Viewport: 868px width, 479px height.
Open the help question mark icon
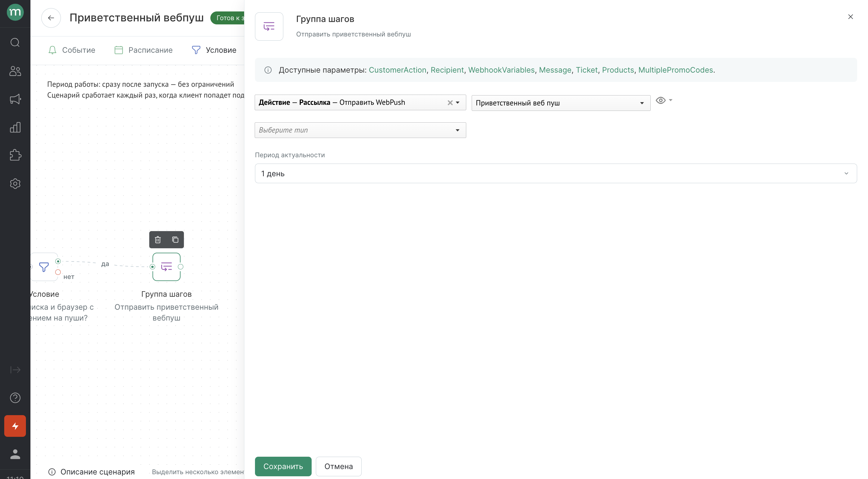tap(15, 398)
